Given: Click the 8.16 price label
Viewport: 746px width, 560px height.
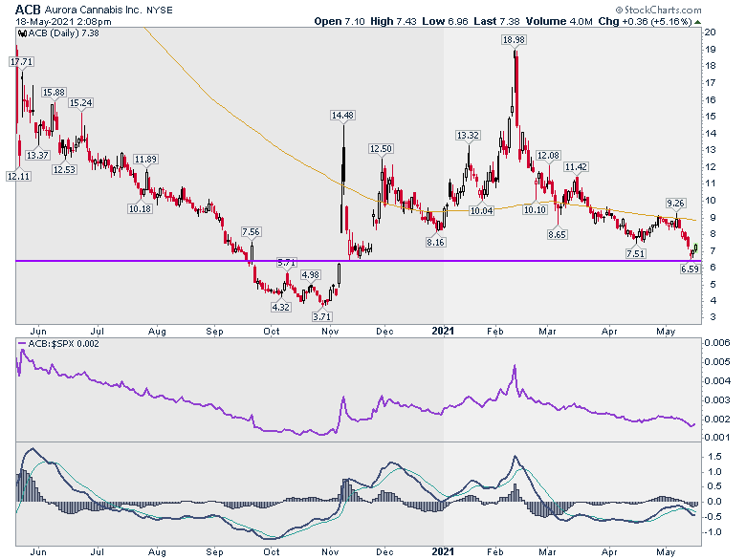Looking at the screenshot, I should pos(435,243).
